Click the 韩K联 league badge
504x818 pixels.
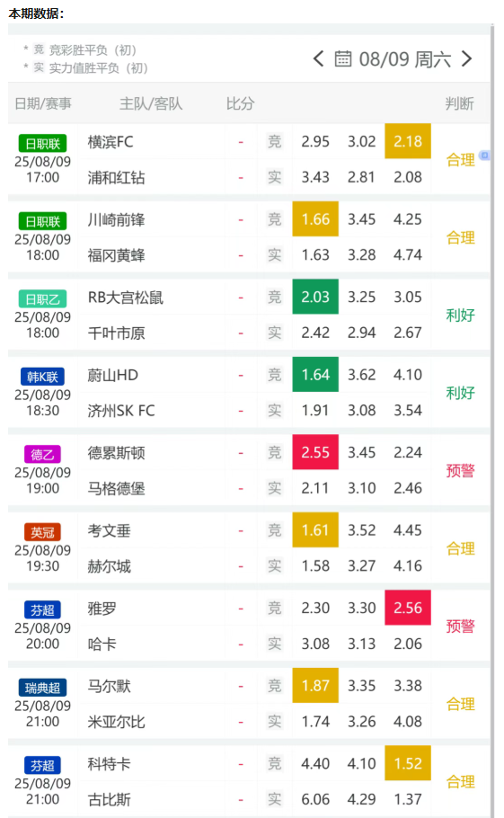pos(43,377)
